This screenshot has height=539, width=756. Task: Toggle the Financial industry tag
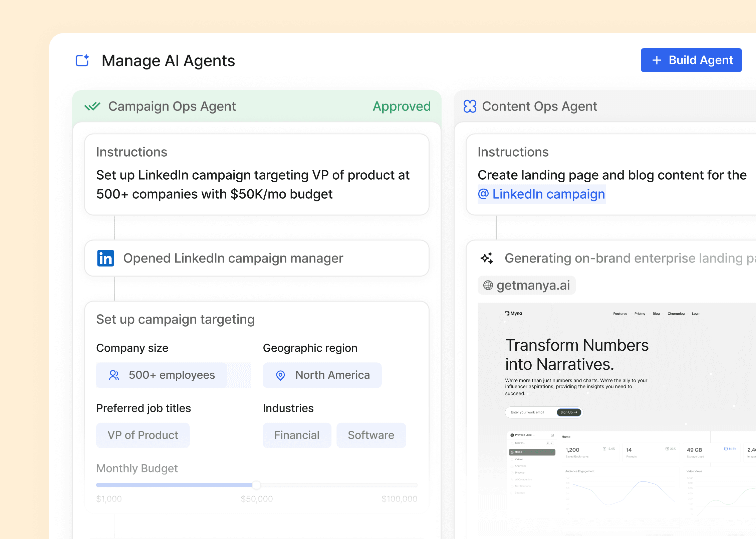[x=297, y=435]
